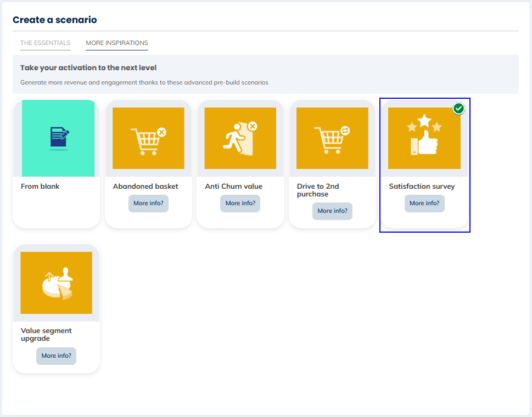532x417 pixels.
Task: Click the "Abandoned basket" title text
Action: [145, 187]
